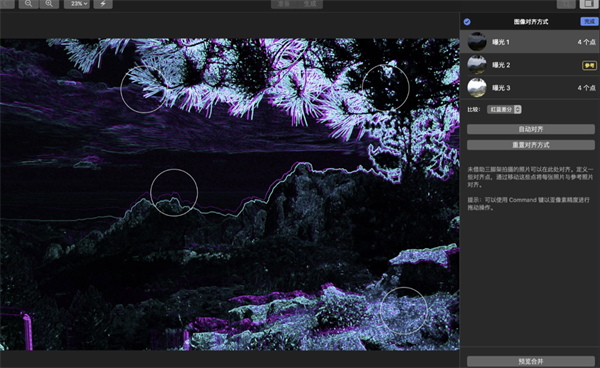600x368 pixels.
Task: Click the lightning bolt toolbar icon
Action: coord(103,4)
